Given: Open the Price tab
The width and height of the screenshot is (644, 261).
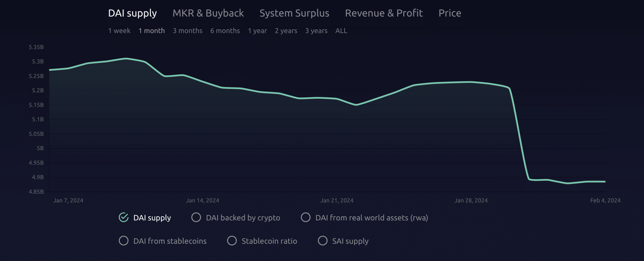Looking at the screenshot, I should tap(450, 13).
